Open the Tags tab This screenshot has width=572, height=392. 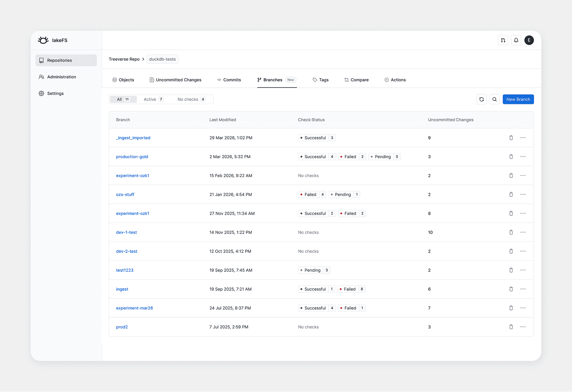click(x=323, y=80)
